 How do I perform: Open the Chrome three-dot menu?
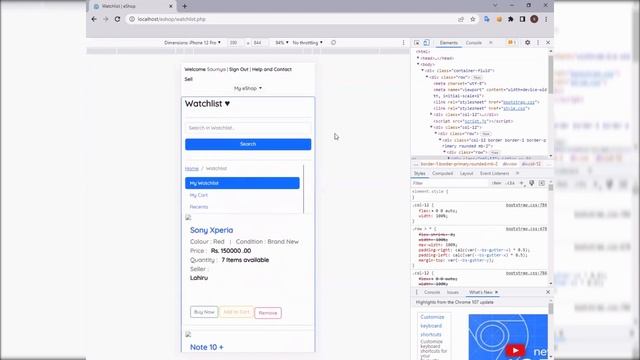pyautogui.click(x=546, y=19)
